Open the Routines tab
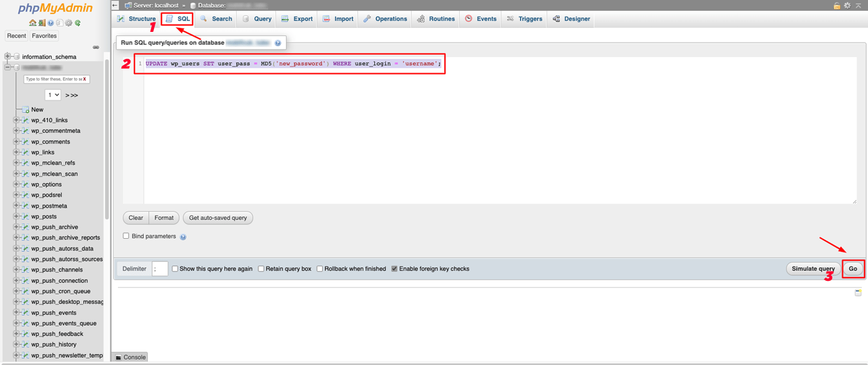Image resolution: width=868 pixels, height=365 pixels. pyautogui.click(x=436, y=19)
